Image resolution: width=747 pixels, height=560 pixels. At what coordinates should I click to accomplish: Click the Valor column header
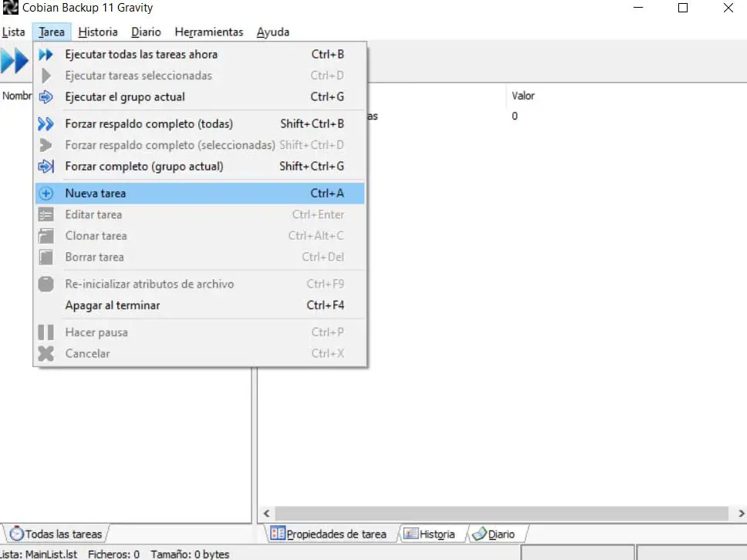point(523,96)
